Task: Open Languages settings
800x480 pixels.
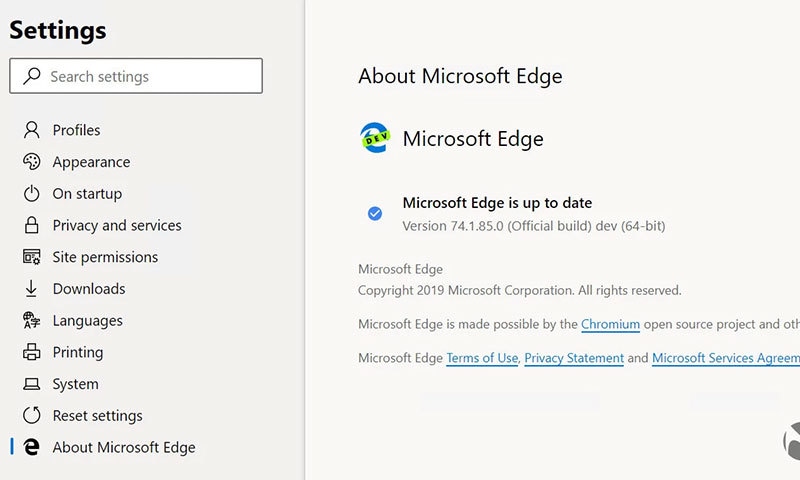Action: (x=88, y=321)
